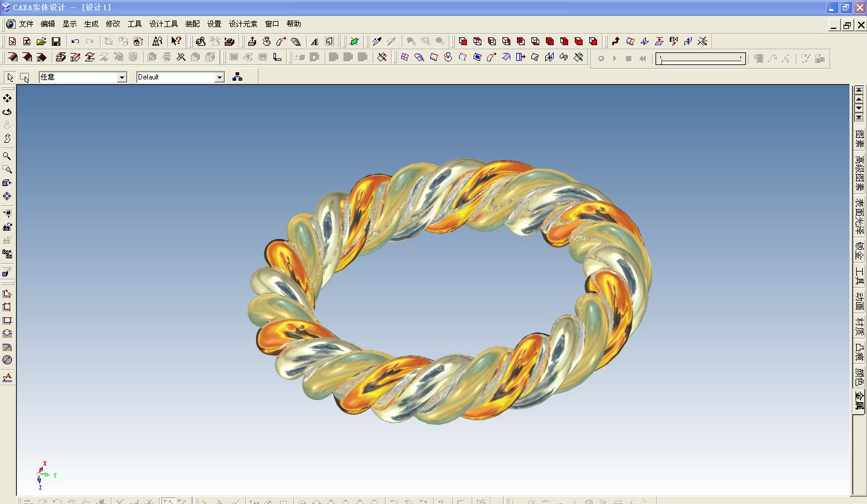Rewind the animation to start

click(643, 58)
